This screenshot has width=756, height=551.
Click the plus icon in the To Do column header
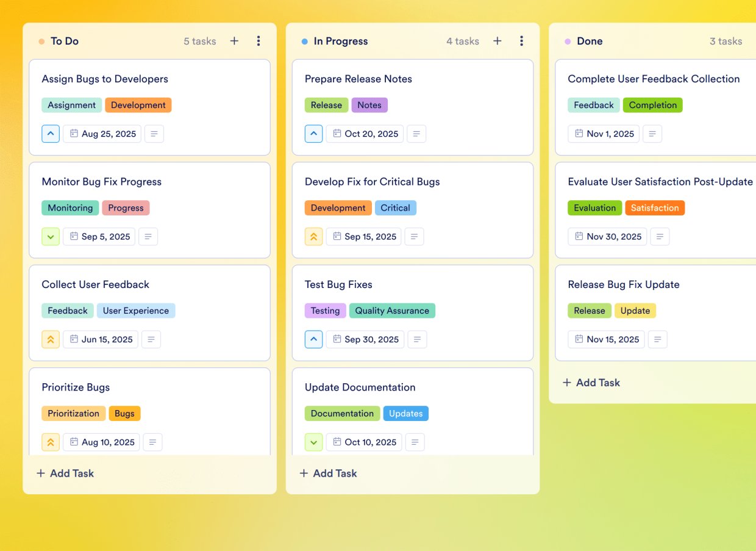(234, 41)
